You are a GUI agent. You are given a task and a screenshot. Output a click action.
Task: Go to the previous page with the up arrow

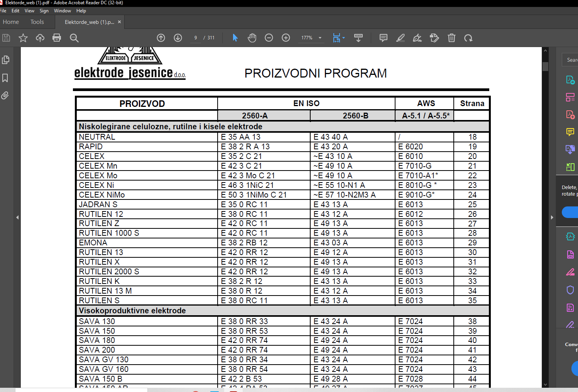pyautogui.click(x=161, y=38)
